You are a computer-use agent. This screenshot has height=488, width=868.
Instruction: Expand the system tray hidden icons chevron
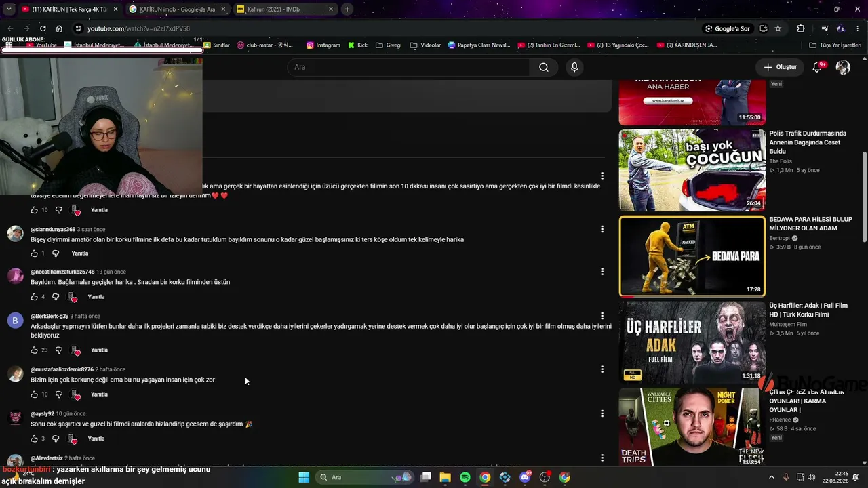(x=771, y=477)
